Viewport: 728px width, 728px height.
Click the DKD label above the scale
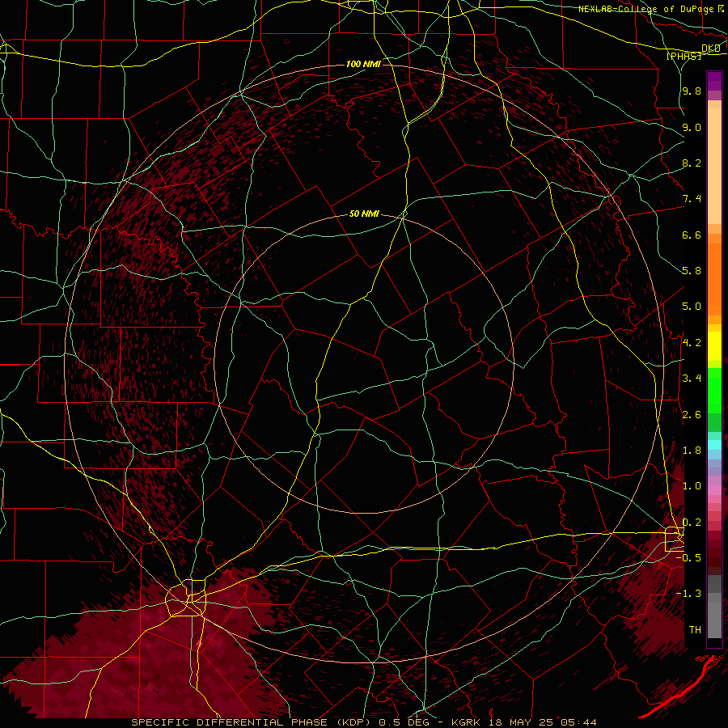pyautogui.click(x=710, y=49)
